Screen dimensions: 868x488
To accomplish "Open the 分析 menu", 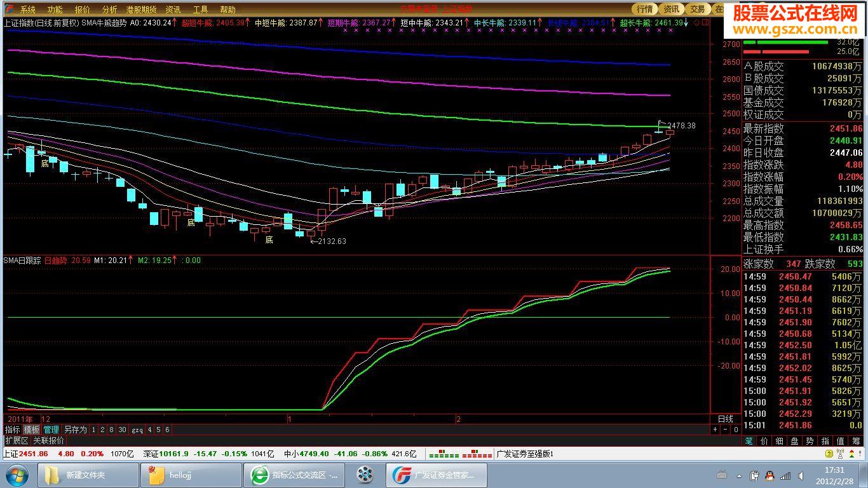I will [109, 10].
